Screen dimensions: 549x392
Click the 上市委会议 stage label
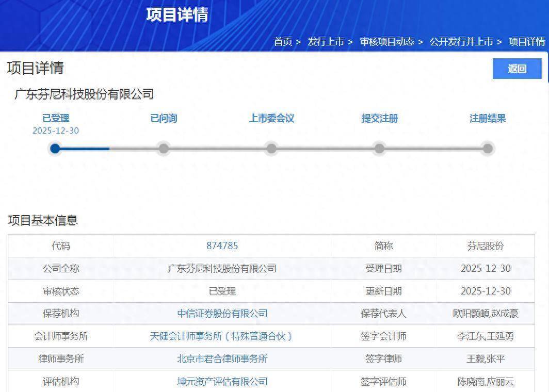coord(271,119)
